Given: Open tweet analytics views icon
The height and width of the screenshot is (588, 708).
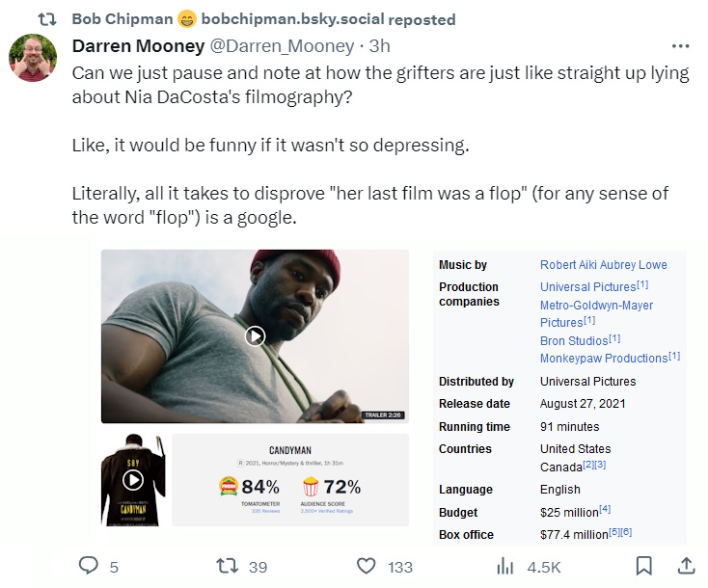Looking at the screenshot, I should click(504, 566).
